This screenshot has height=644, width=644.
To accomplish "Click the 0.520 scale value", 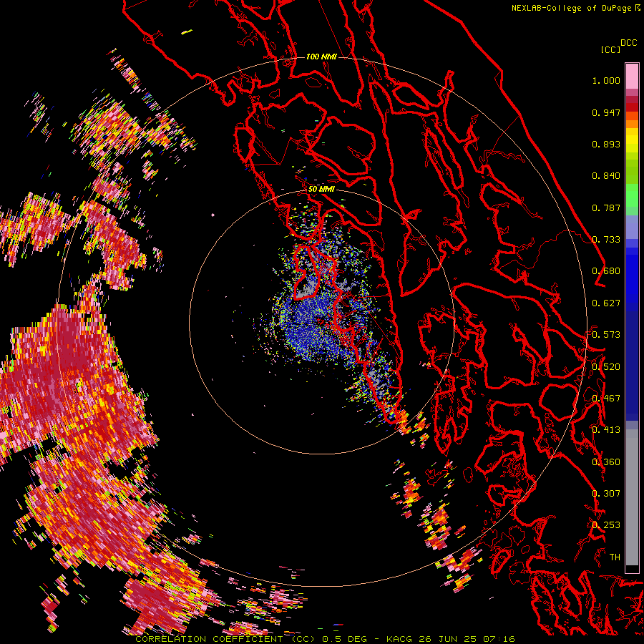I will tap(606, 367).
